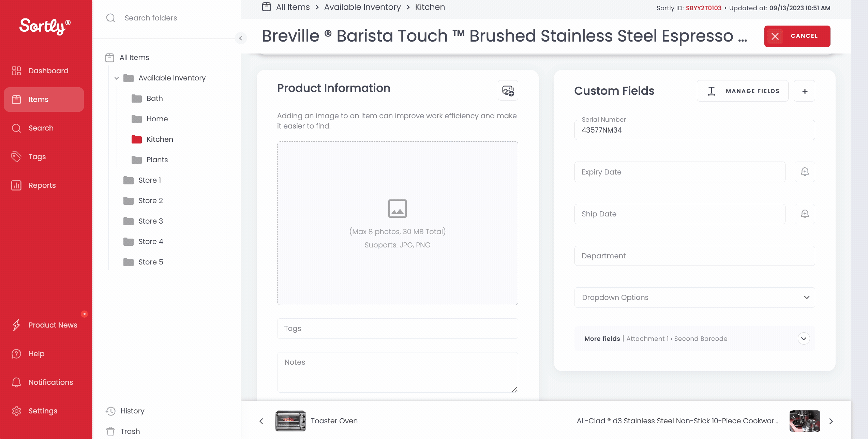The height and width of the screenshot is (439, 868).
Task: Collapse the Available Inventory folder chevron
Action: (x=117, y=78)
